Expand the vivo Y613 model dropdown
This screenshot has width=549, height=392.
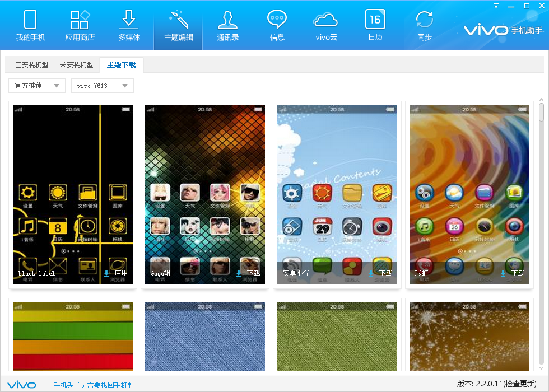click(102, 86)
